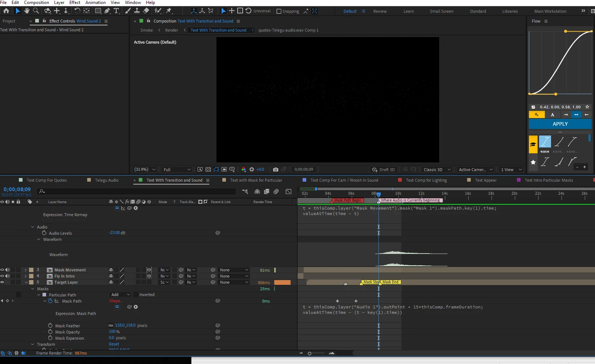
Task: Open the Animation menu
Action: click(x=96, y=3)
